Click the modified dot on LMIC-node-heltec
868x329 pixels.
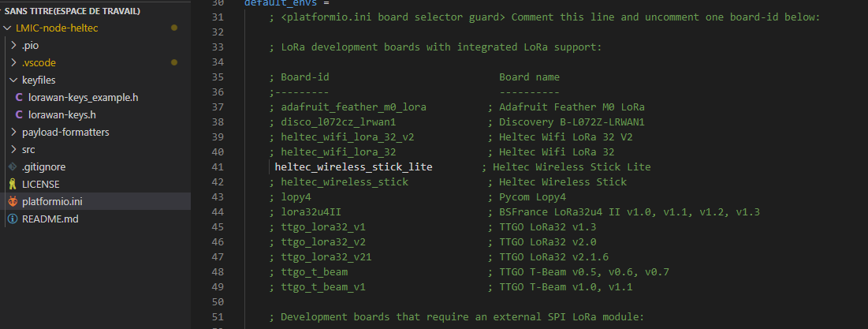click(174, 28)
